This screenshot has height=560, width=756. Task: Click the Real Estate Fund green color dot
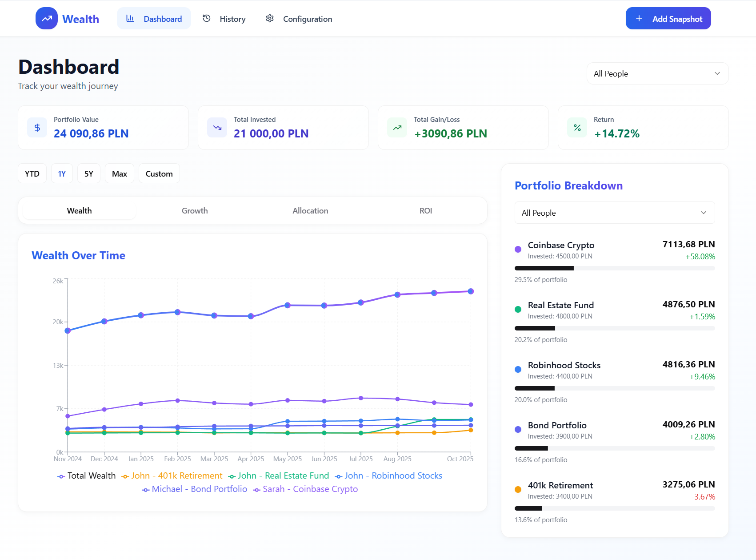pyautogui.click(x=518, y=309)
